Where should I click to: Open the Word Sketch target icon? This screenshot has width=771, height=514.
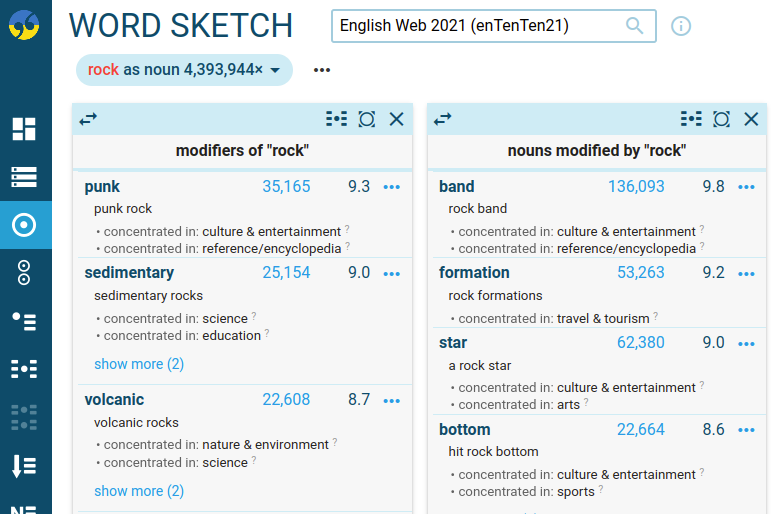point(24,225)
